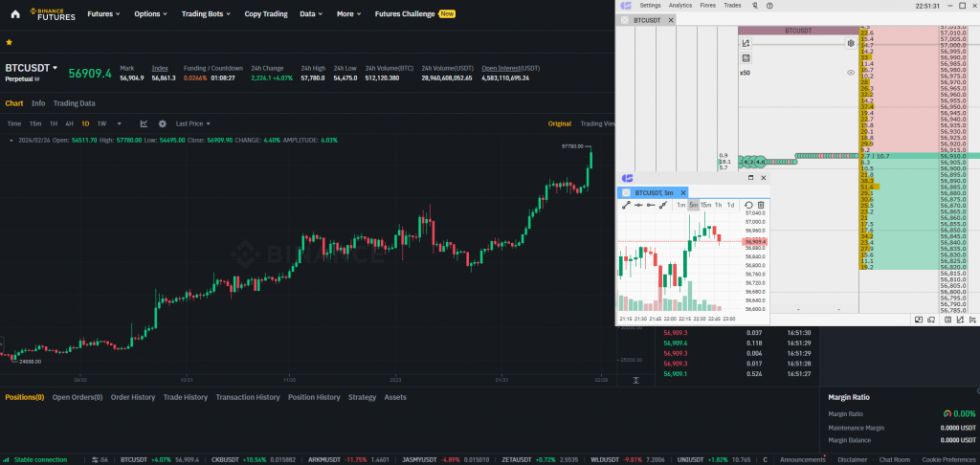Select the horizontal line tool in mini chart
The width and height of the screenshot is (980, 465).
click(x=638, y=205)
